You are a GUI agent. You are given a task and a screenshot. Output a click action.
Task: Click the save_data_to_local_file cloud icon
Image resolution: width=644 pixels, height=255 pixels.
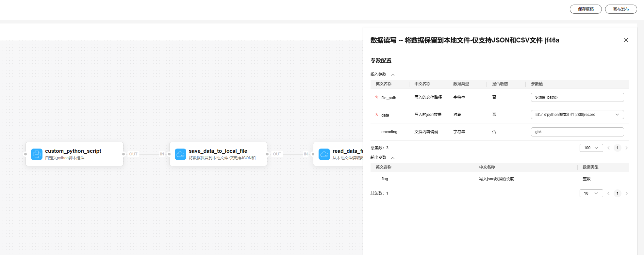(180, 154)
